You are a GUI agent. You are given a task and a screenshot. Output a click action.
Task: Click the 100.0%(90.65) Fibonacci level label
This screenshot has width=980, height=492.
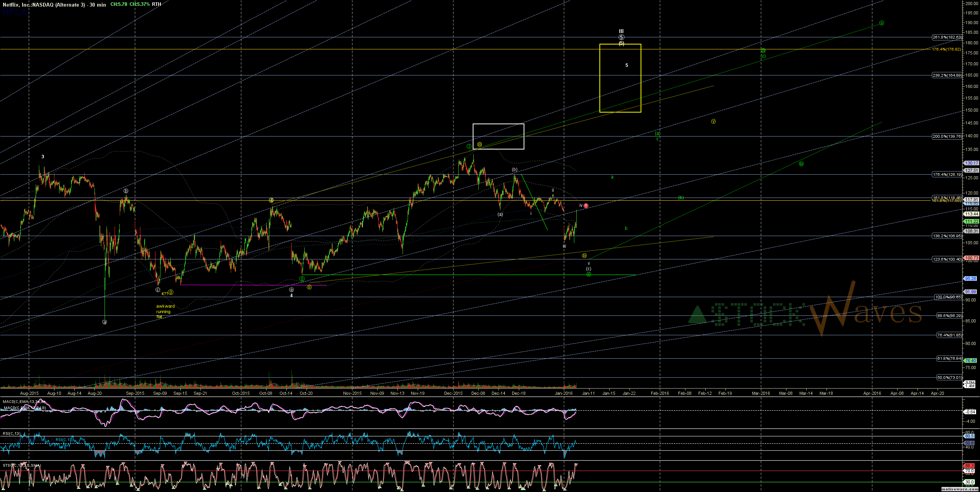[948, 297]
